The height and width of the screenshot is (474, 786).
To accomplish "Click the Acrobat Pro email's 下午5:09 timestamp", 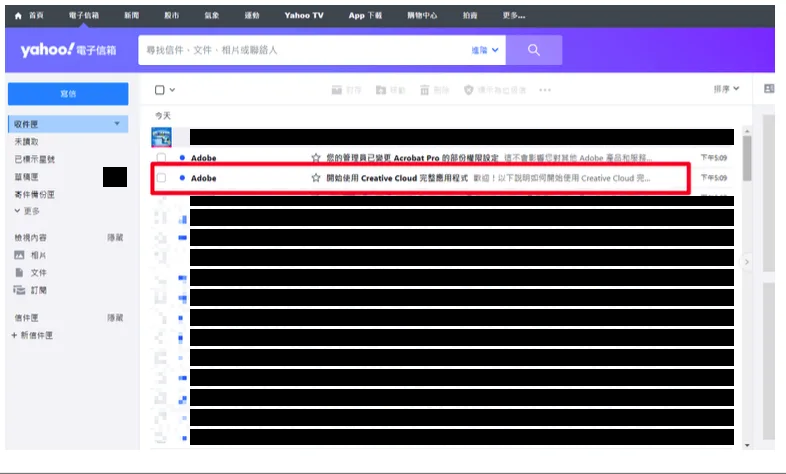I will [x=714, y=158].
